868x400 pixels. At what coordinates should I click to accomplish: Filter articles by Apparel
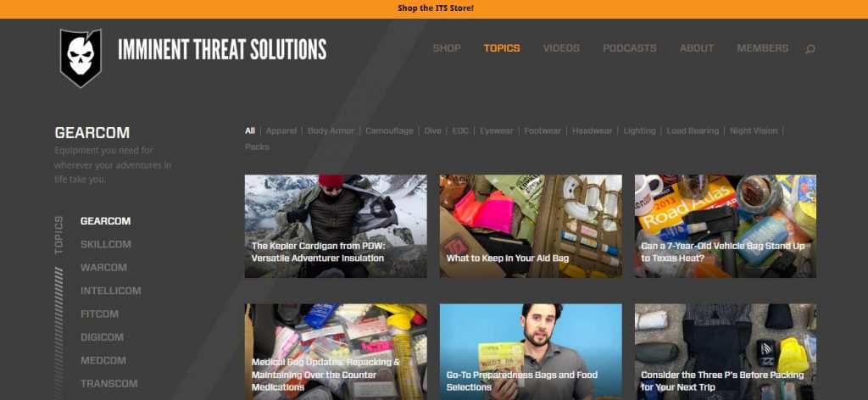tap(281, 131)
